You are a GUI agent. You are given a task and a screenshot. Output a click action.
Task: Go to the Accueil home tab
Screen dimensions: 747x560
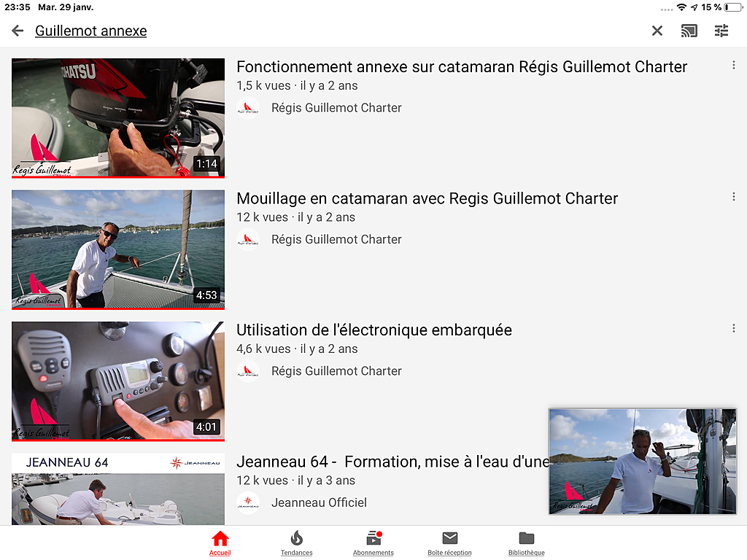(220, 542)
